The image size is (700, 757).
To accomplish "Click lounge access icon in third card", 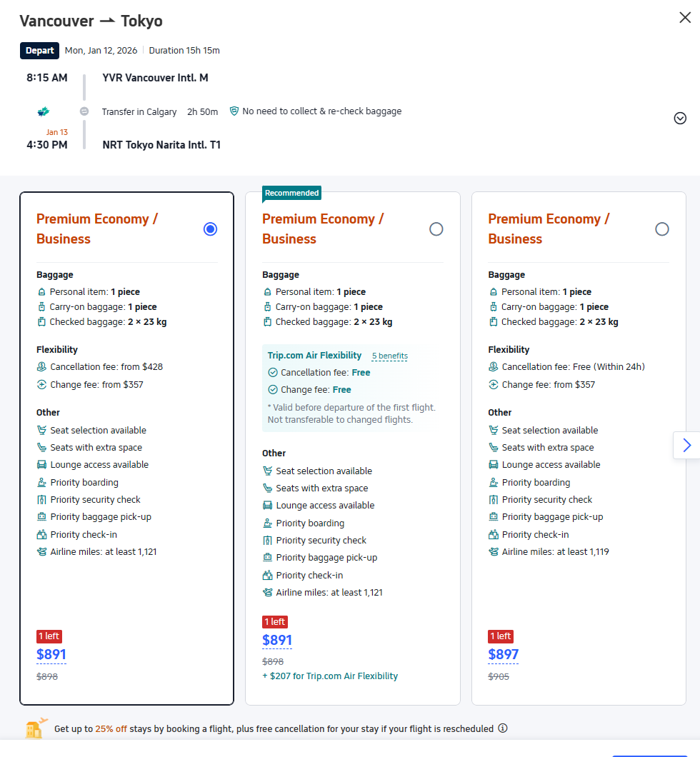I will click(493, 465).
